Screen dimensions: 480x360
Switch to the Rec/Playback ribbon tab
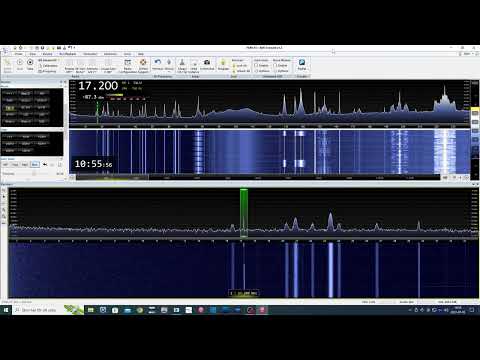(68, 54)
